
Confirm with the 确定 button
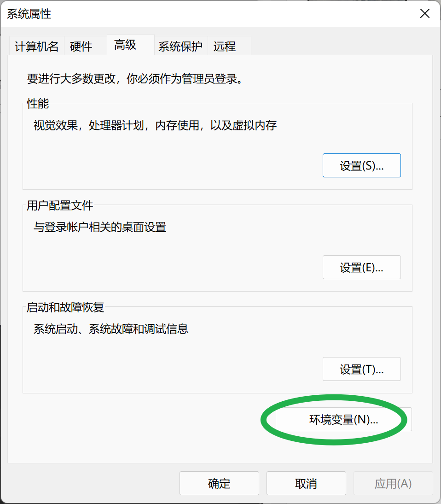tap(219, 483)
